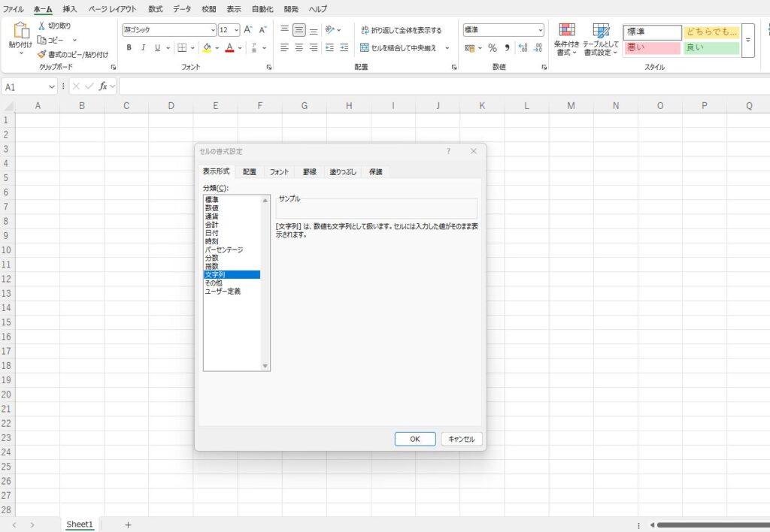Select the center horizontal alignment icon
Viewport: 770px width, 532px height.
299,47
